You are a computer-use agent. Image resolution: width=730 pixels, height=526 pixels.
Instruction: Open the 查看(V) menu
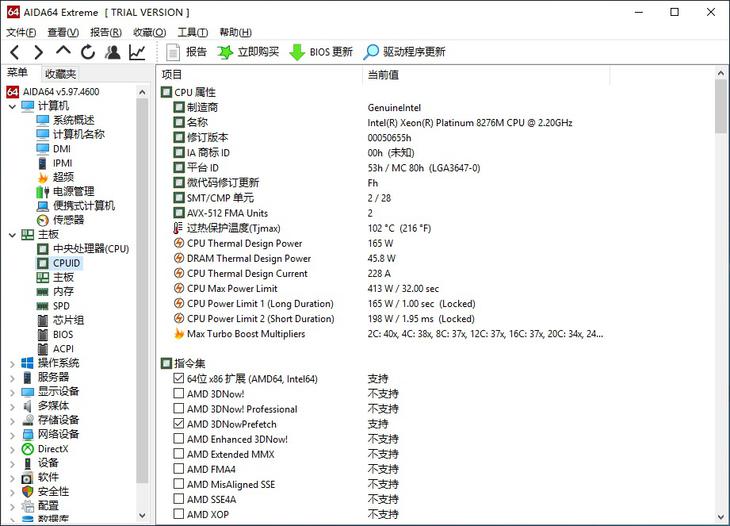click(63, 33)
